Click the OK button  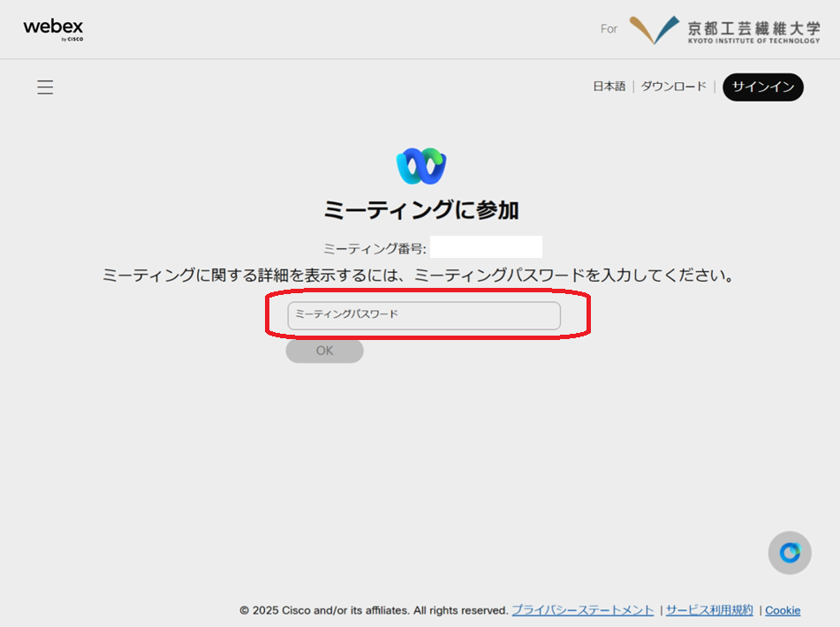tap(325, 351)
